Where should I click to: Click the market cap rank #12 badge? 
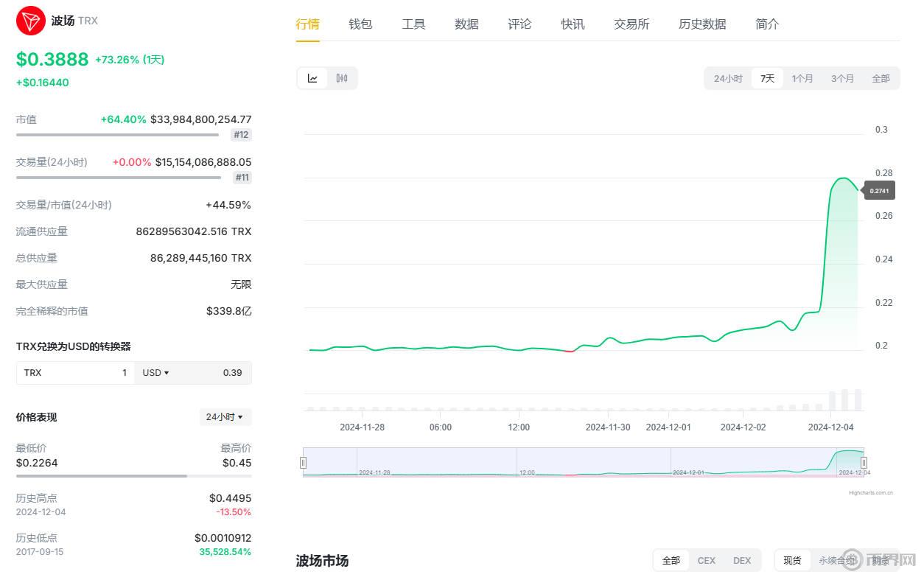[x=241, y=135]
